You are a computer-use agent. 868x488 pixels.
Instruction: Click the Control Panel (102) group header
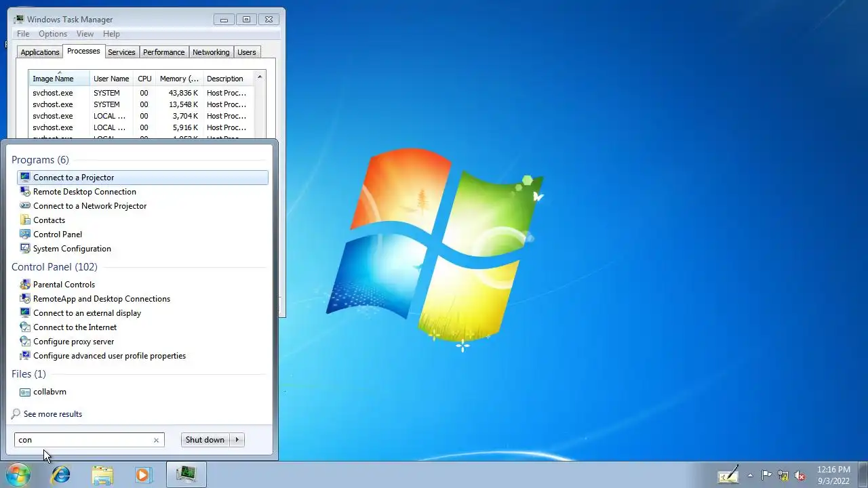54,267
